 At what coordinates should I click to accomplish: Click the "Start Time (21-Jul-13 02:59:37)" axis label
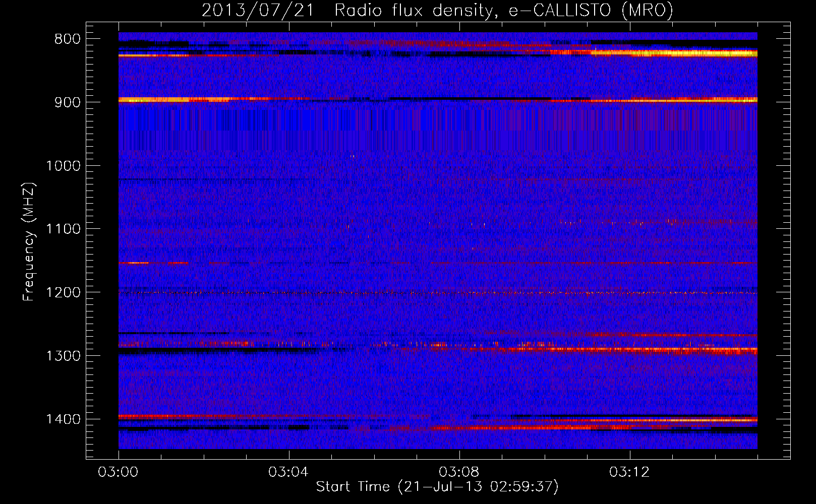[x=437, y=487]
